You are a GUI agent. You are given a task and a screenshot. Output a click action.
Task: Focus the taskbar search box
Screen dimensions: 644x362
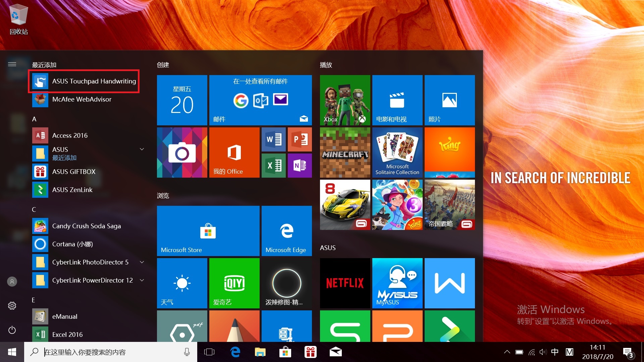point(111,352)
